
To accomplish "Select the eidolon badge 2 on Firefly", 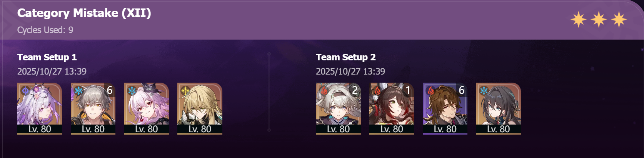I will [x=355, y=90].
